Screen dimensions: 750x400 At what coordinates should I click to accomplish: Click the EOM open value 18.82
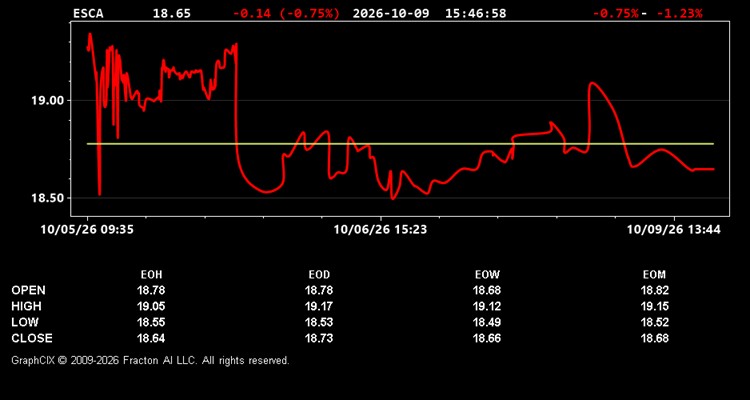[x=654, y=290]
